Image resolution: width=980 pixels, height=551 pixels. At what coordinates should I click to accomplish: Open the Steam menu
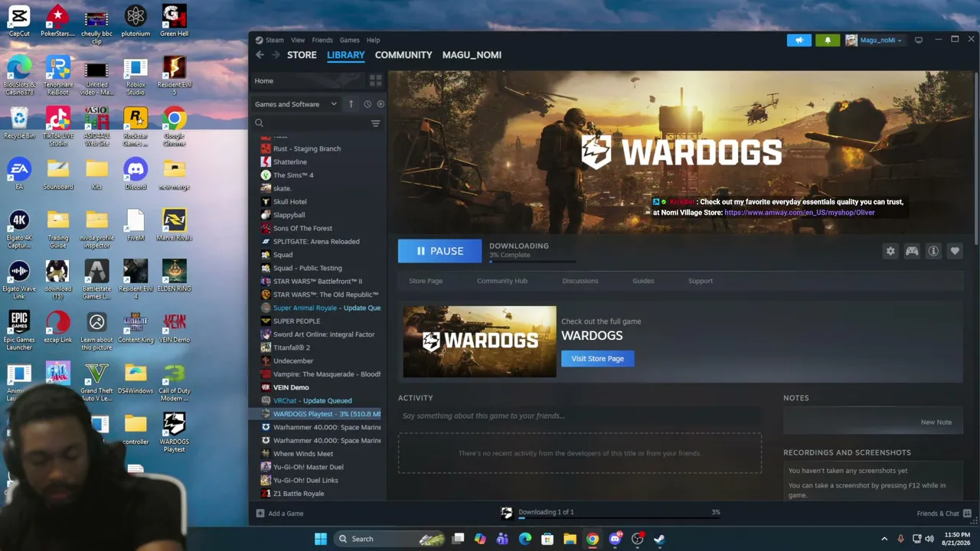(x=274, y=40)
